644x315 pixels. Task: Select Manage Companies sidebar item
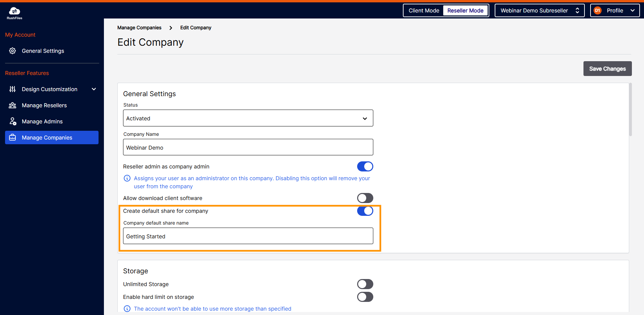52,137
